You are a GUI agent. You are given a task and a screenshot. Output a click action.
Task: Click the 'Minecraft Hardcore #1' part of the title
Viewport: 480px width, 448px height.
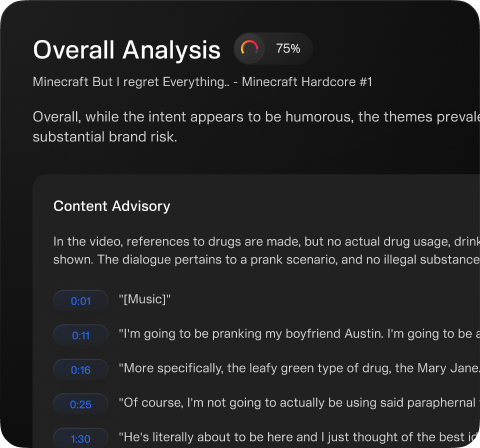[x=307, y=82]
